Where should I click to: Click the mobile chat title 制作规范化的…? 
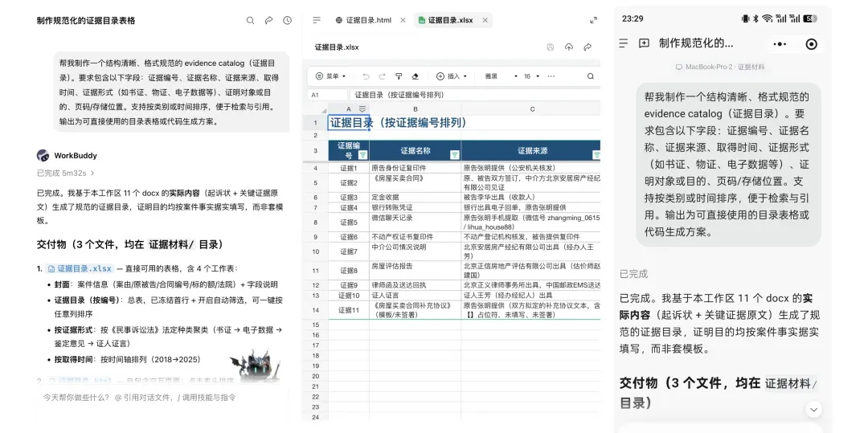click(696, 43)
